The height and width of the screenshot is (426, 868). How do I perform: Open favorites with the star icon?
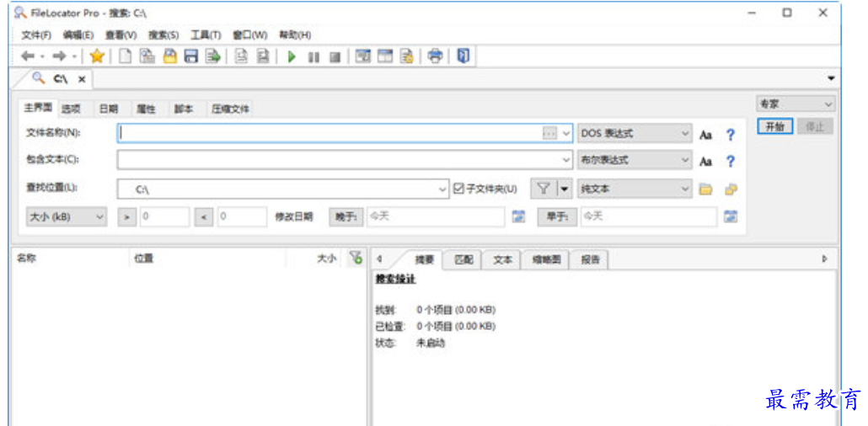coord(98,56)
